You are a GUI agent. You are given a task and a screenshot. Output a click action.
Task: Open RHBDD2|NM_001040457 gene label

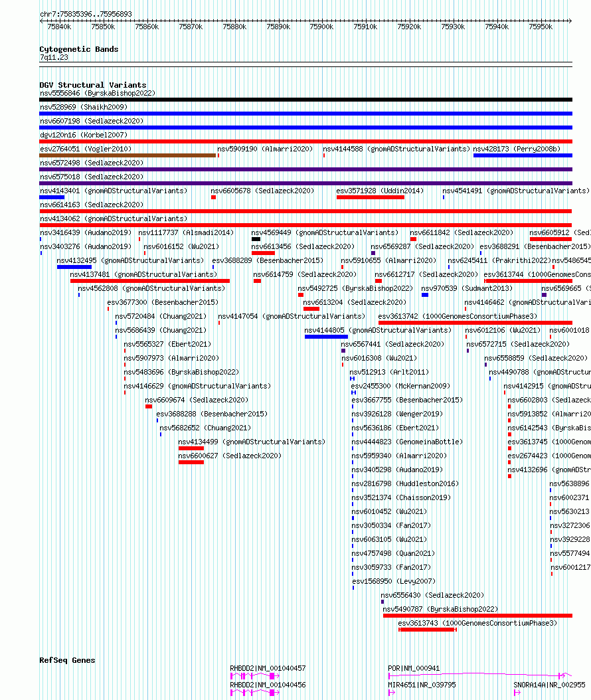(x=268, y=668)
